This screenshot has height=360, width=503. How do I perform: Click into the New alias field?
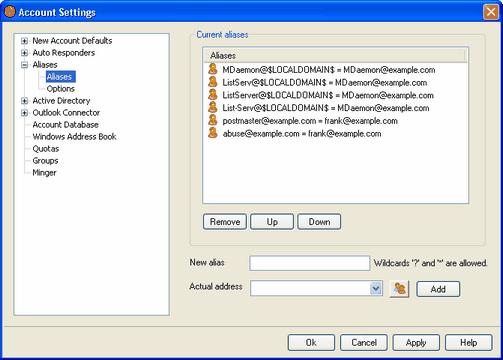click(x=310, y=263)
